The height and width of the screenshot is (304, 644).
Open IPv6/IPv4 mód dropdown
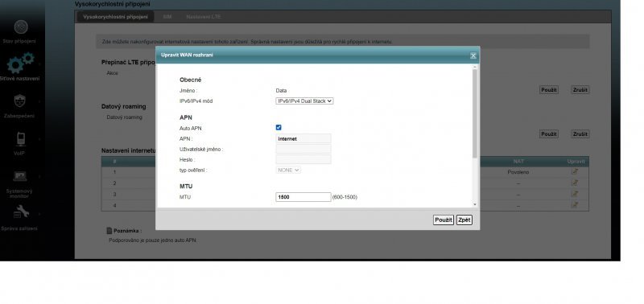click(304, 101)
